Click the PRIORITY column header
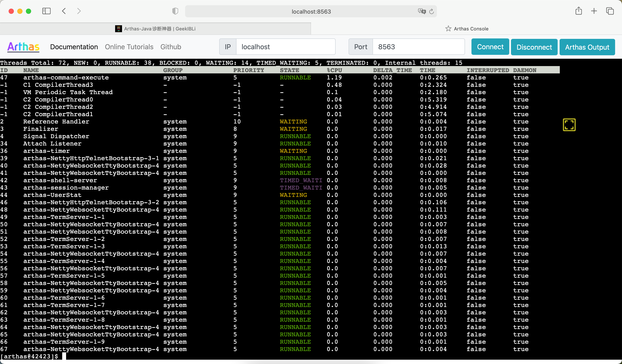The height and width of the screenshot is (364, 622). (x=249, y=70)
